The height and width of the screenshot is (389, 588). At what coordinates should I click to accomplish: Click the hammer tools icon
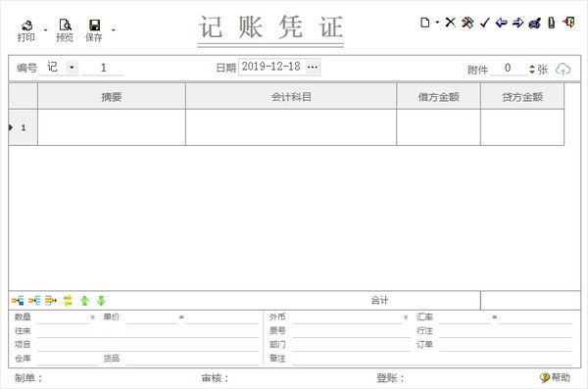(x=467, y=23)
